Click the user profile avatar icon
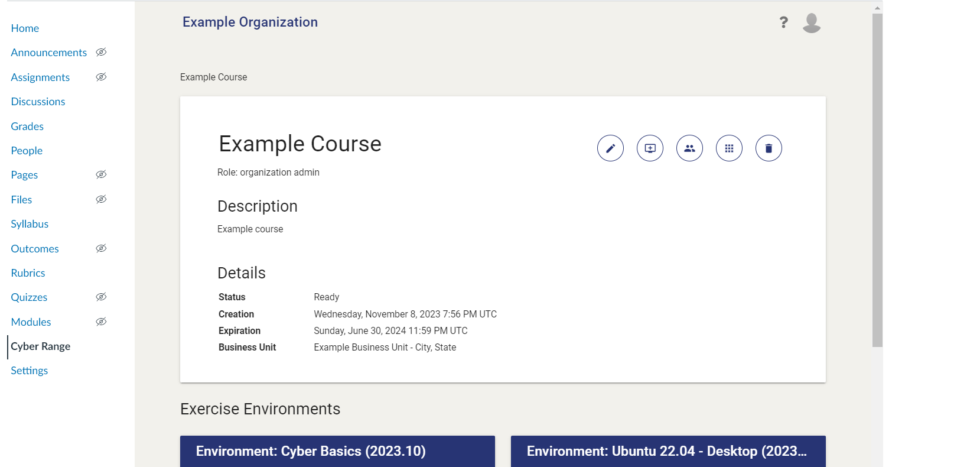 pyautogui.click(x=812, y=23)
